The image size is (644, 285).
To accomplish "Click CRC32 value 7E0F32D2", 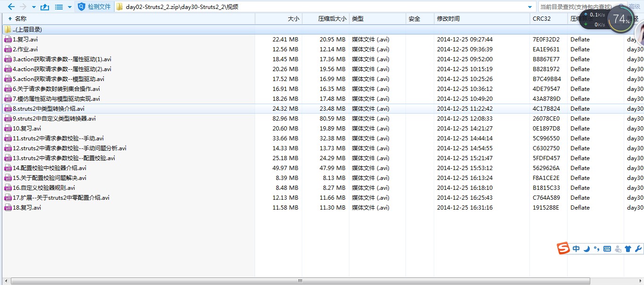I will [546, 39].
